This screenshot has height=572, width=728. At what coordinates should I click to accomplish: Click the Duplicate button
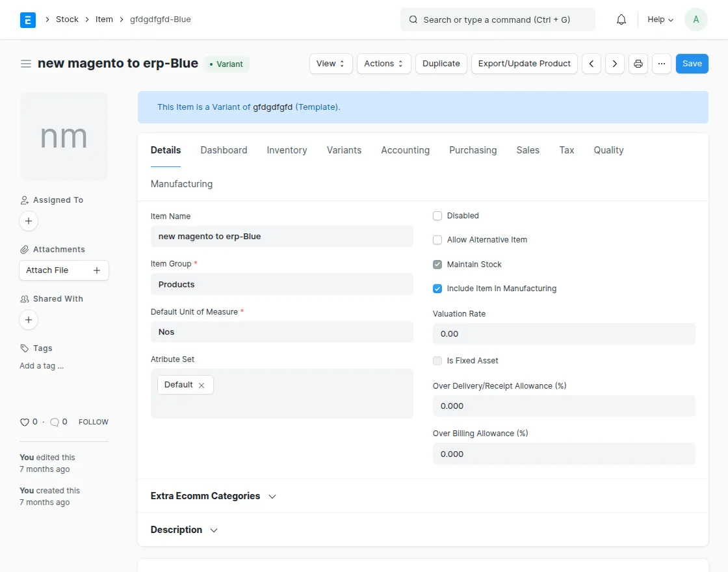[441, 63]
